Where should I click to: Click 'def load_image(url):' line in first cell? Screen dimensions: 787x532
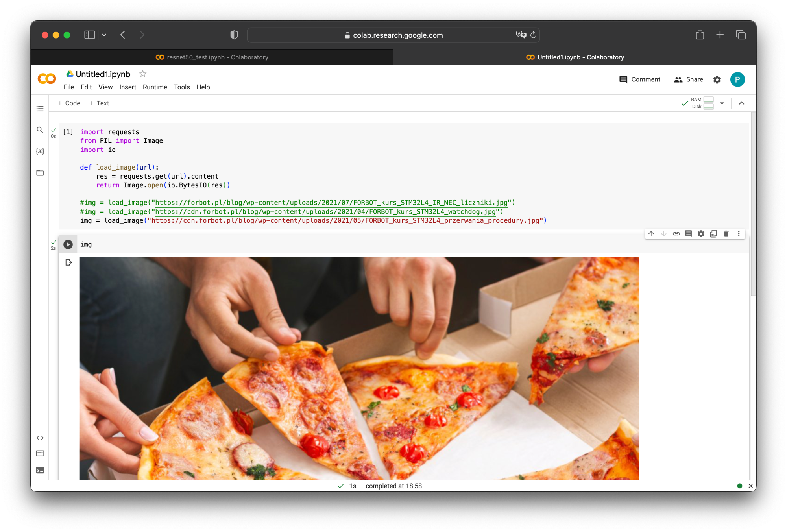119,168
